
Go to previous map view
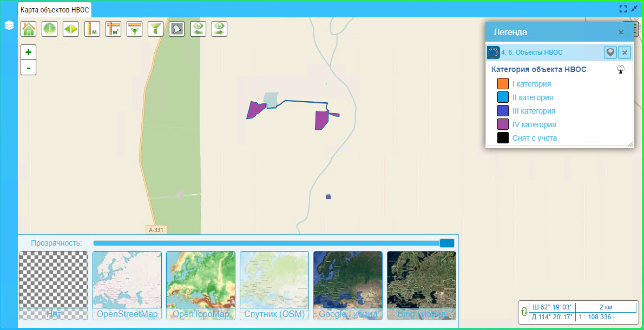coord(198,29)
